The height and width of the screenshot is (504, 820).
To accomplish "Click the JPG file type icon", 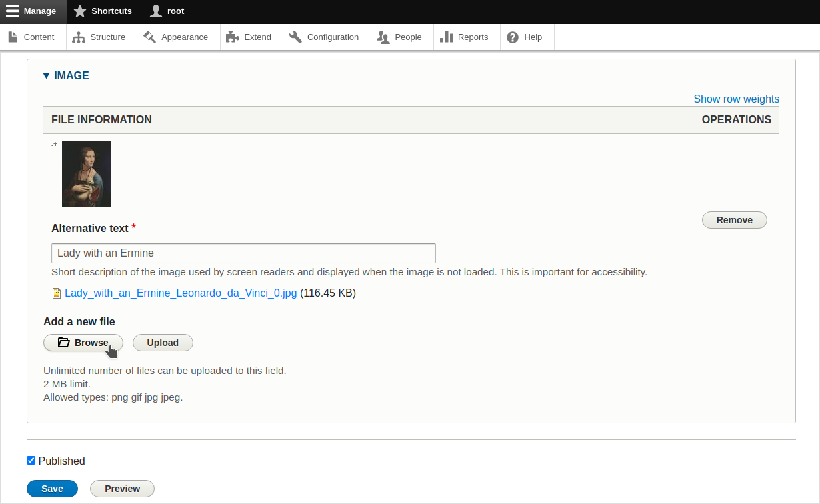I will click(57, 293).
